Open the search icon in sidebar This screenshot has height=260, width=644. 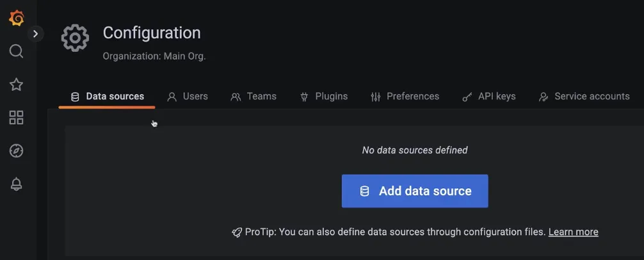[x=17, y=51]
